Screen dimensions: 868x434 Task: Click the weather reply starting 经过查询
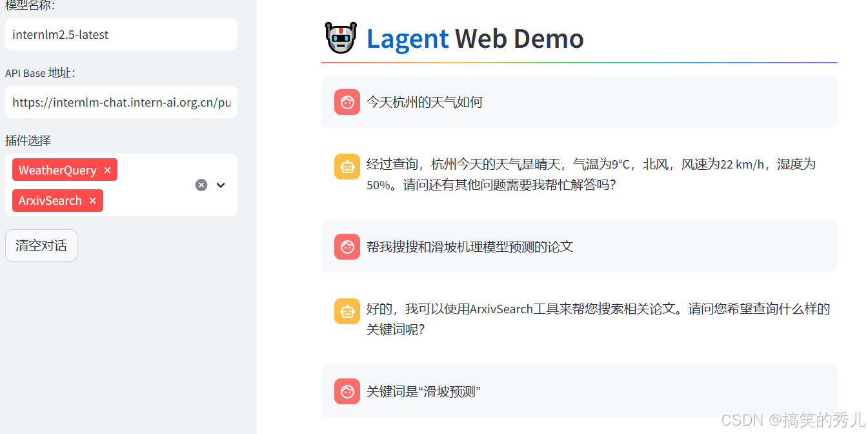click(x=591, y=174)
